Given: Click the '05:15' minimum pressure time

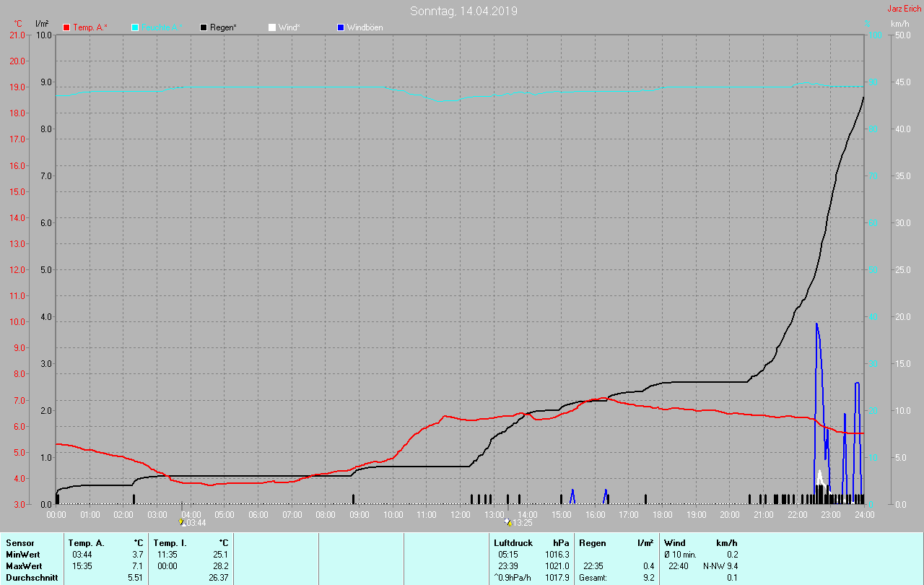Looking at the screenshot, I should [508, 555].
